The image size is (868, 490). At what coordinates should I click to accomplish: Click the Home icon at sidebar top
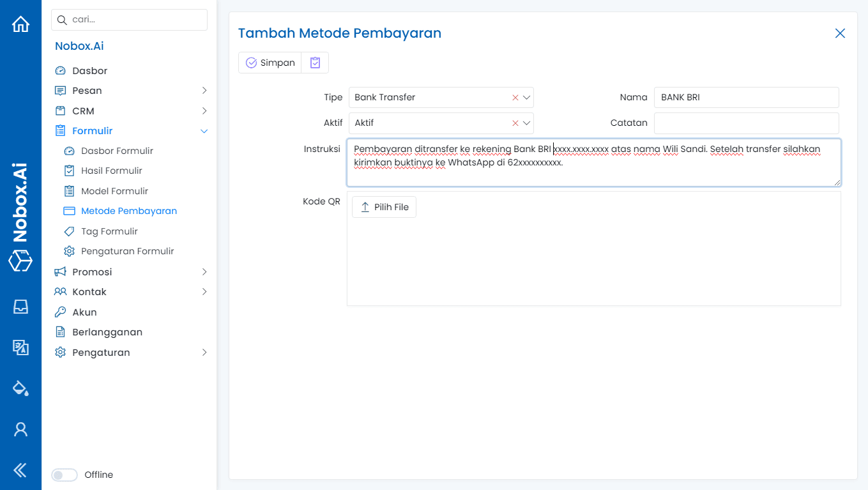click(x=20, y=23)
